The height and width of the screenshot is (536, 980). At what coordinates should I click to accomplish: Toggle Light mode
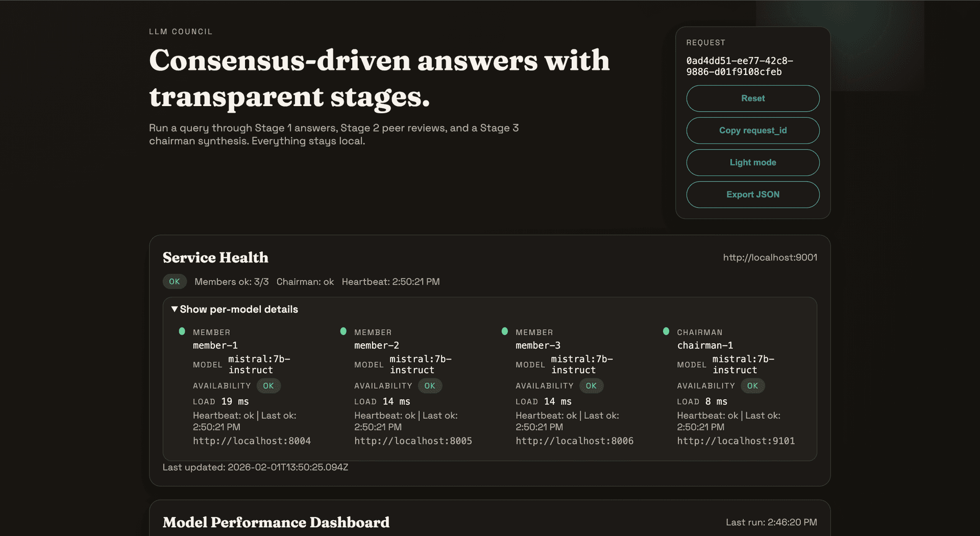[x=752, y=162]
